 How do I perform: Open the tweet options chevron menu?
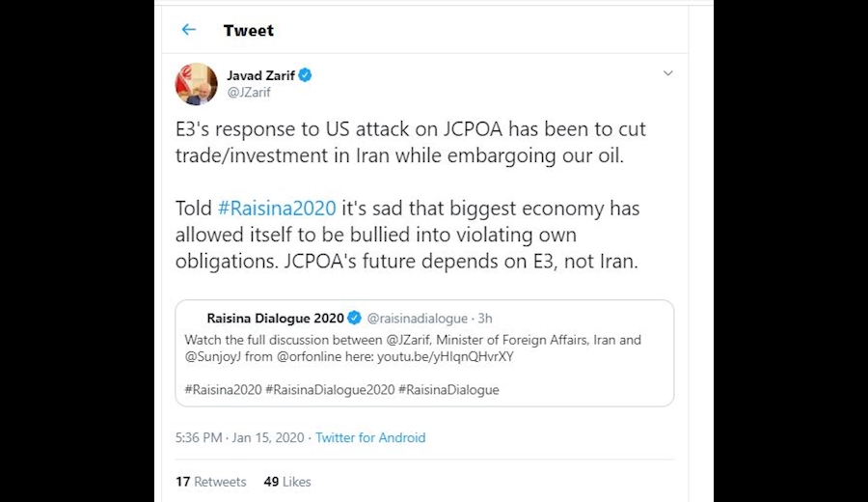pos(667,74)
